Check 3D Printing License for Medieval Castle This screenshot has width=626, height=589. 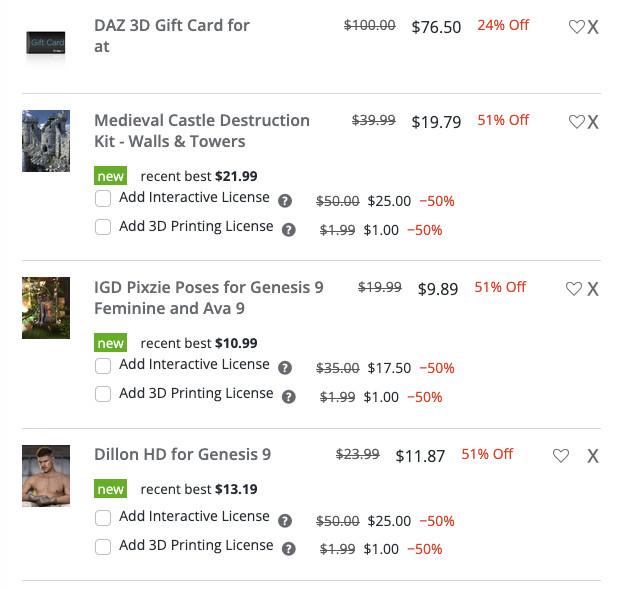pyautogui.click(x=103, y=228)
